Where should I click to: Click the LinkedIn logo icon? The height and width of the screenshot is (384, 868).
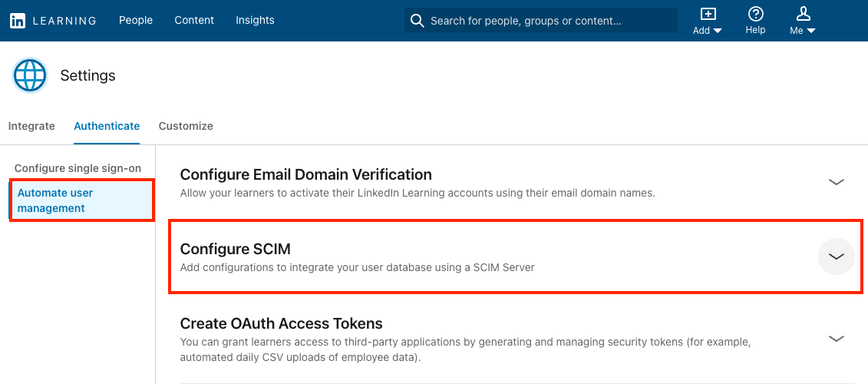point(17,21)
